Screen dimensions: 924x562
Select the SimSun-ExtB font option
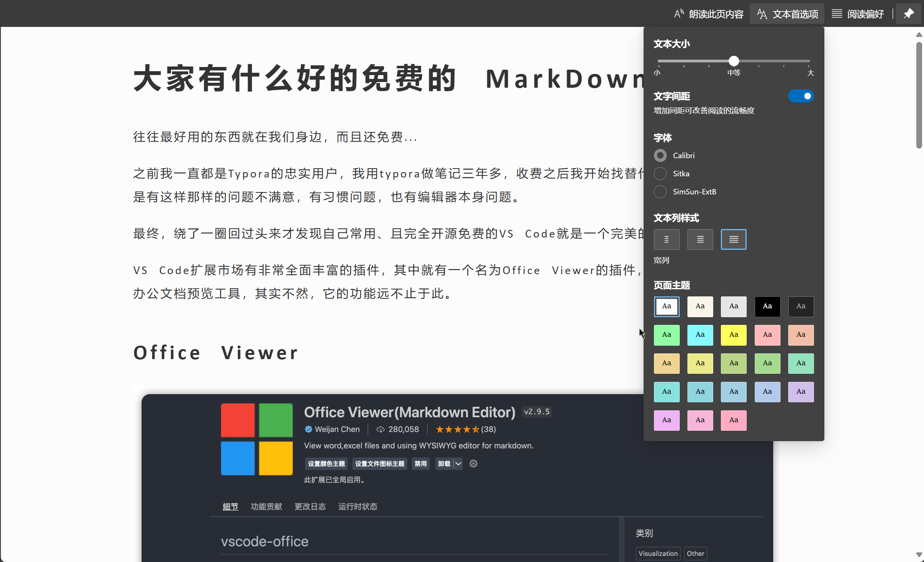pos(660,192)
